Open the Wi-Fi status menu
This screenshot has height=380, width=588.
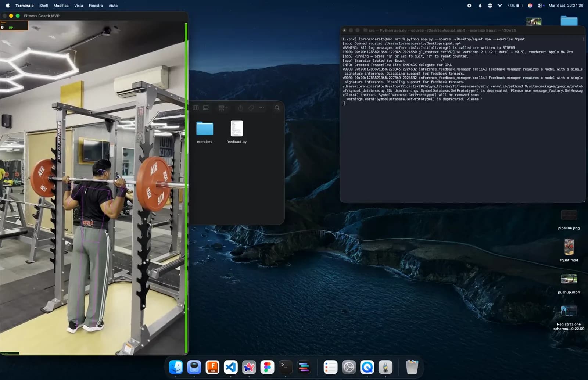pyautogui.click(x=500, y=6)
